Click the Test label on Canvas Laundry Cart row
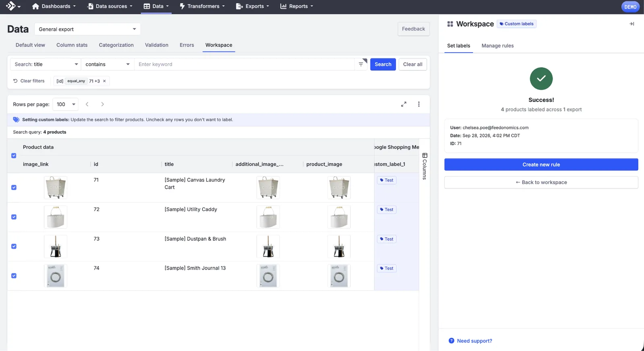Viewport: 644px width, 351px height. (x=387, y=180)
